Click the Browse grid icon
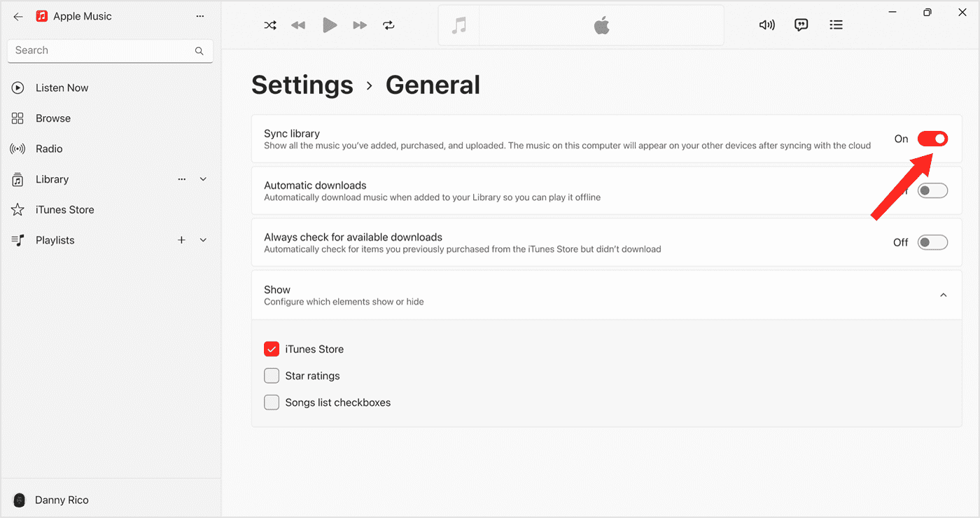This screenshot has width=980, height=518. pyautogui.click(x=18, y=118)
